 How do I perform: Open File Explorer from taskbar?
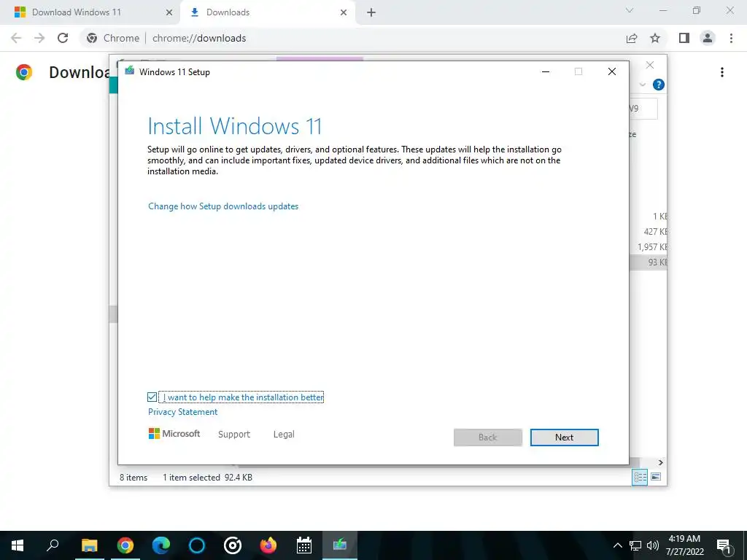pos(89,545)
